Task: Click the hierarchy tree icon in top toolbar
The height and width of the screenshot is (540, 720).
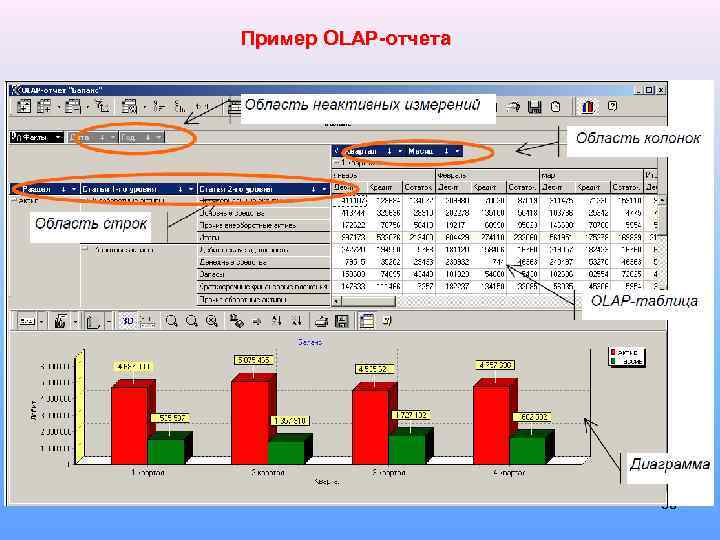Action: [x=102, y=107]
